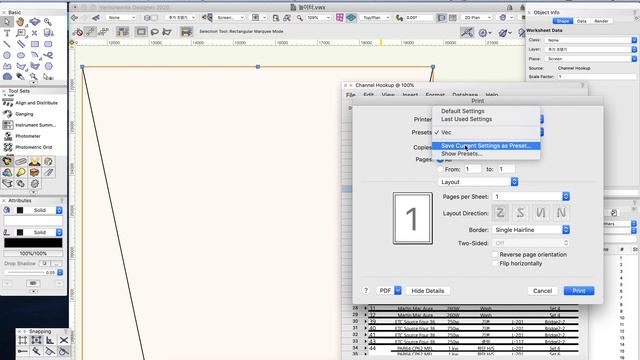Open the Plane Screen dropdown in Object Info
The width and height of the screenshot is (640, 360).
[x=591, y=59]
